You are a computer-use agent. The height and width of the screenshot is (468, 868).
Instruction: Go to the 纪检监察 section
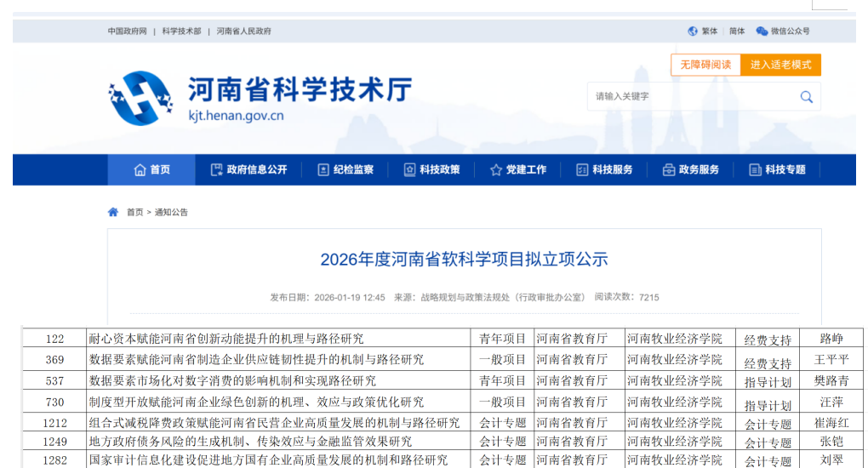click(x=345, y=170)
